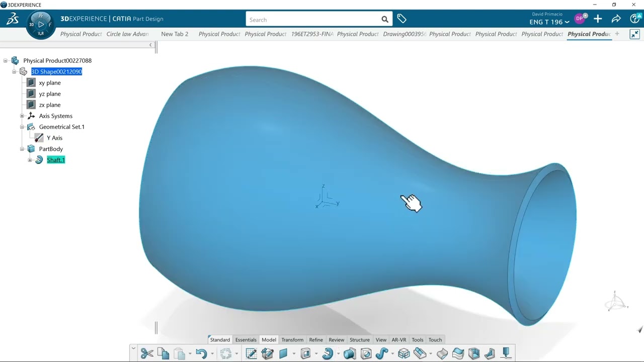The width and height of the screenshot is (644, 362).
Task: Select the Plane tool icon
Action: click(283, 353)
